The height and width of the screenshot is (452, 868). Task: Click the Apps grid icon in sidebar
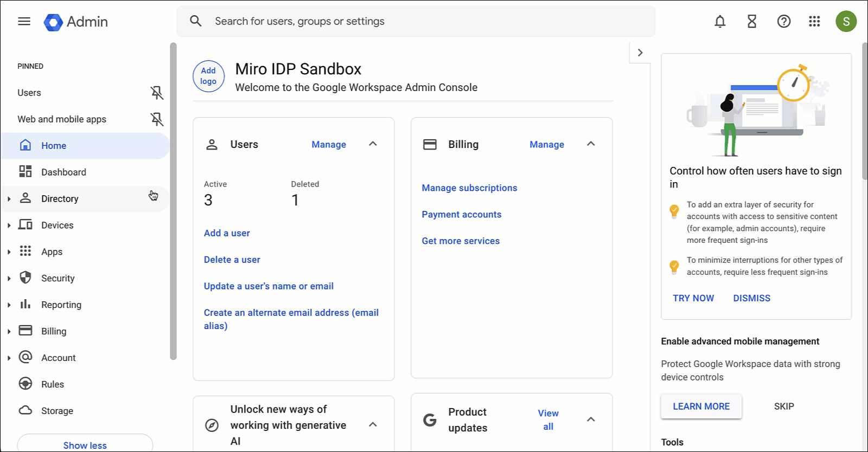(x=25, y=251)
